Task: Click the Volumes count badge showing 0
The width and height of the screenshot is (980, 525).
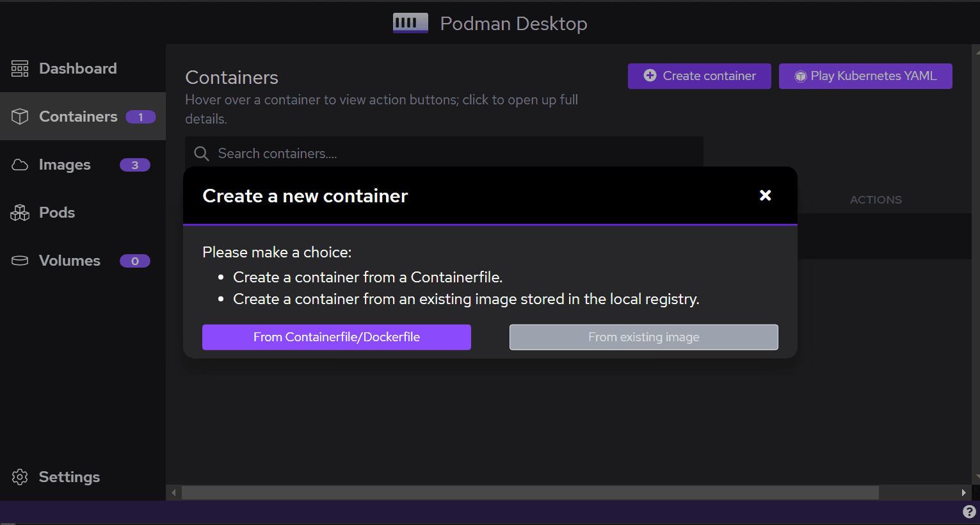Action: (x=135, y=261)
